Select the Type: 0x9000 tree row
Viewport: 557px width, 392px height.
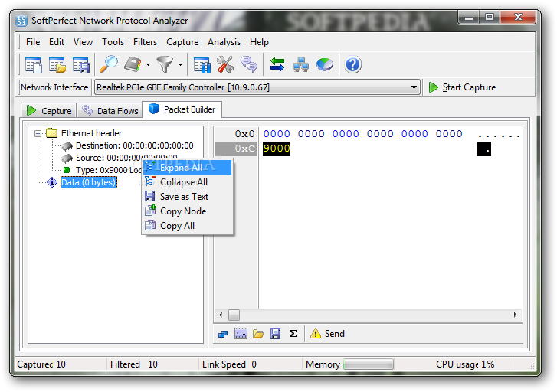point(108,170)
